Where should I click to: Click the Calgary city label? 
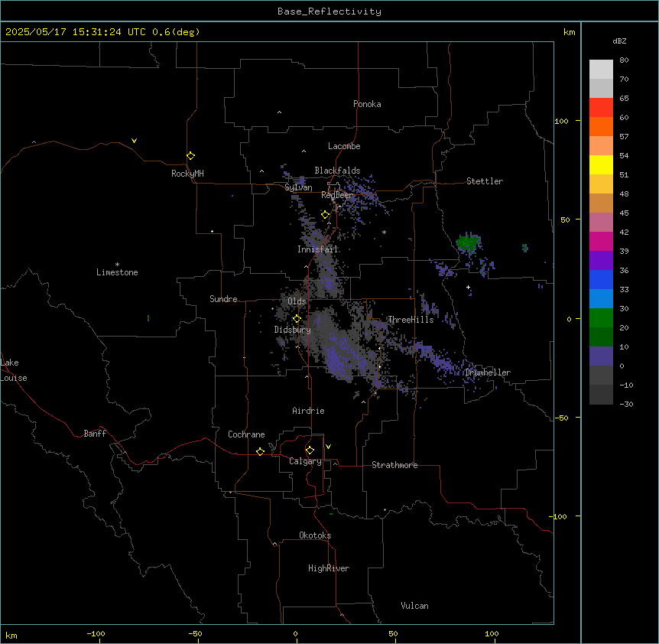305,461
